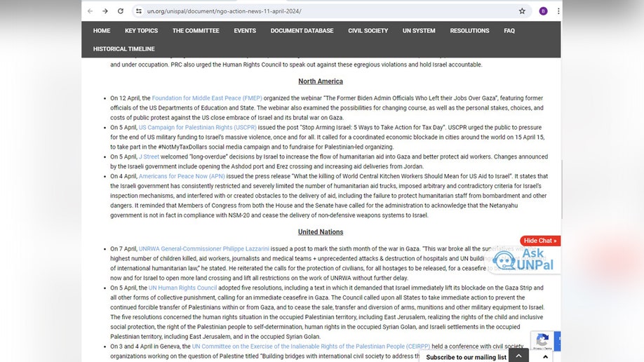The height and width of the screenshot is (362, 644).
Task: Go back to the previous page
Action: coord(90,11)
